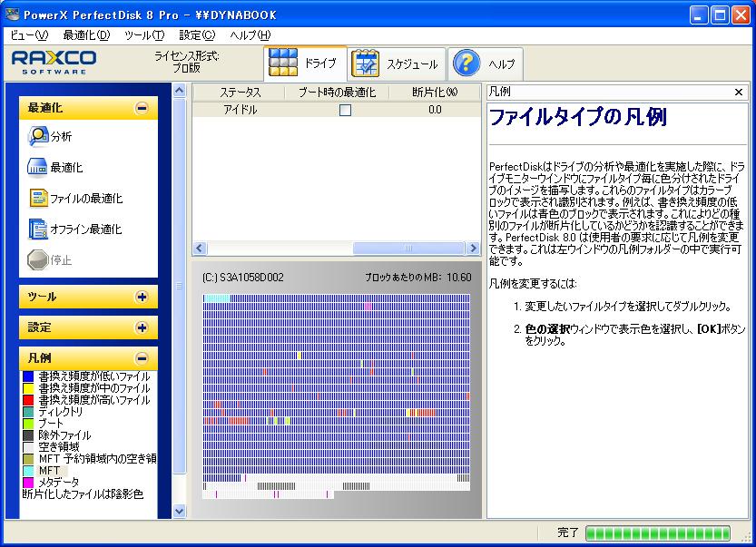Click the ファイルの最適化 text link
This screenshot has width=756, height=547.
[x=86, y=199]
